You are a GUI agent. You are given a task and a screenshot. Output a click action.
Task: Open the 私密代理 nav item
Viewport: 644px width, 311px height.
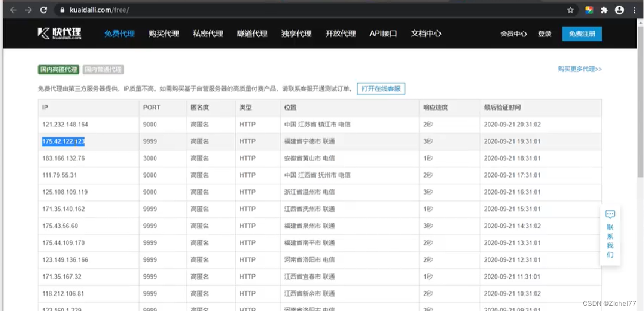point(208,34)
